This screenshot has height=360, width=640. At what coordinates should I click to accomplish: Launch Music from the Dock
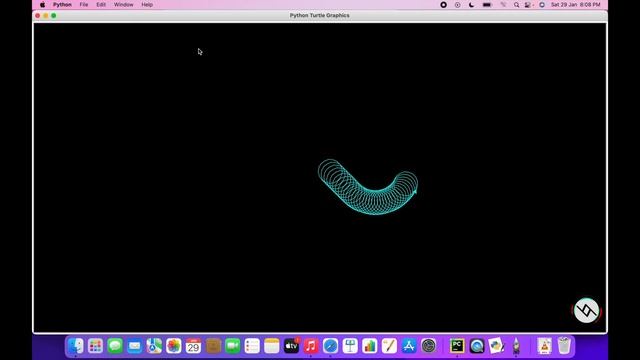(311, 346)
